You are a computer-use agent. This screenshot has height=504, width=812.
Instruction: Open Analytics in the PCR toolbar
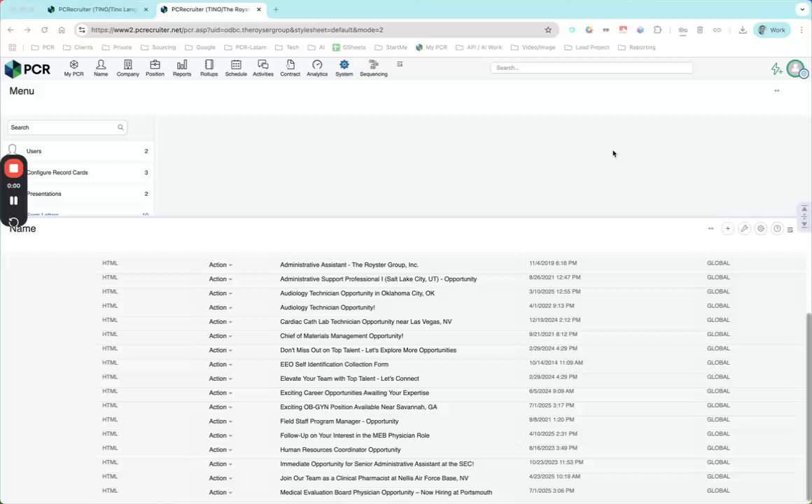pos(317,68)
